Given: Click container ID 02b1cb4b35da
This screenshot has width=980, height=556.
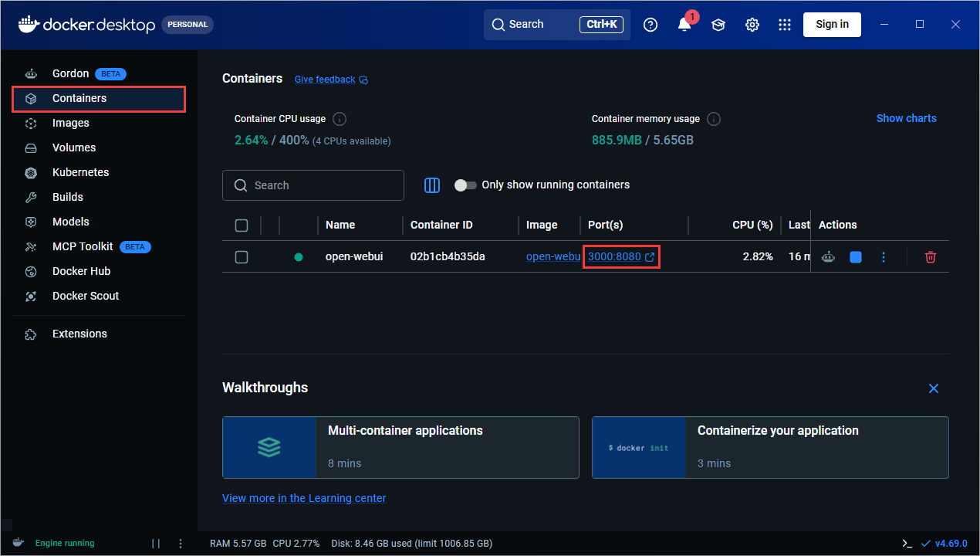Looking at the screenshot, I should (x=448, y=256).
